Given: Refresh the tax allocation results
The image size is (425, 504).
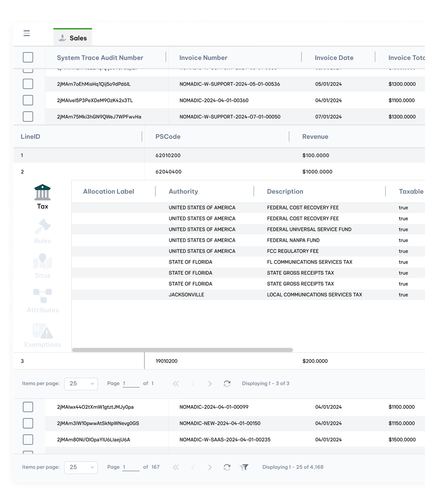Looking at the screenshot, I should pyautogui.click(x=227, y=384).
